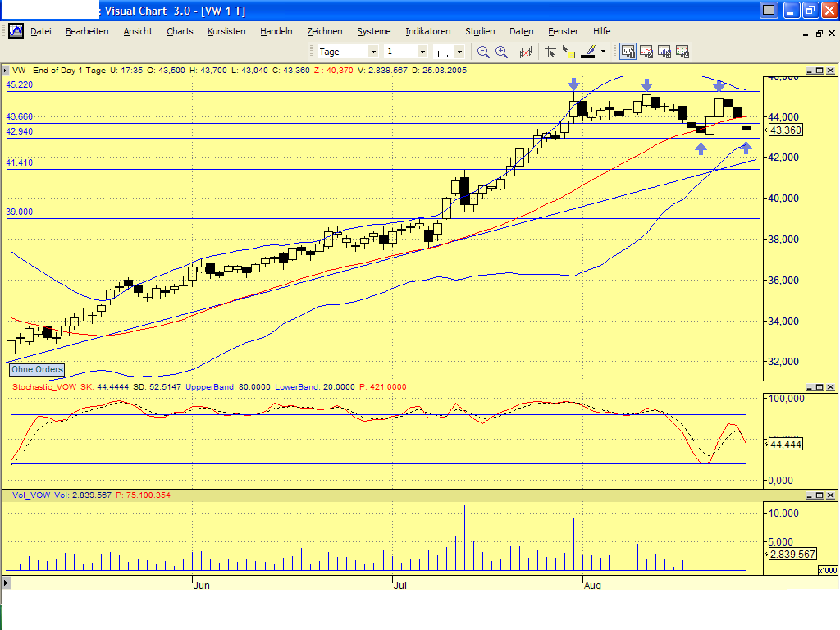Toggle chart layout window 3
The width and height of the screenshot is (840, 630).
[664, 51]
